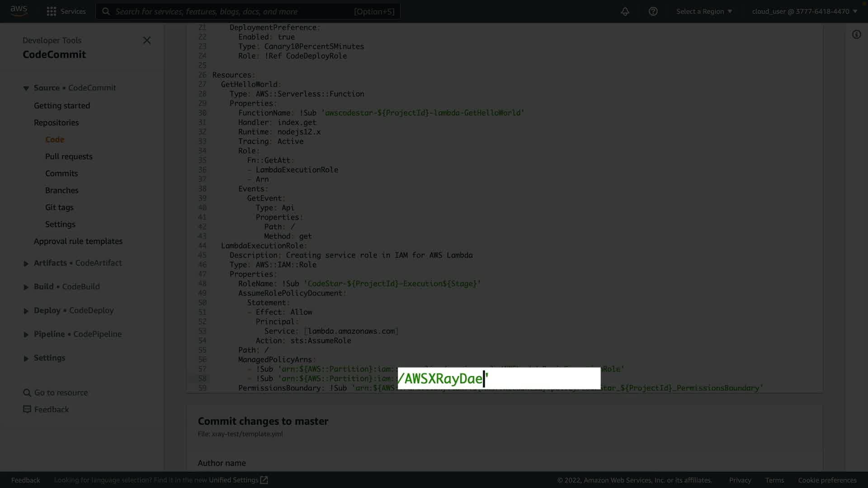The height and width of the screenshot is (488, 868).
Task: Open the notifications bell
Action: [x=625, y=11]
